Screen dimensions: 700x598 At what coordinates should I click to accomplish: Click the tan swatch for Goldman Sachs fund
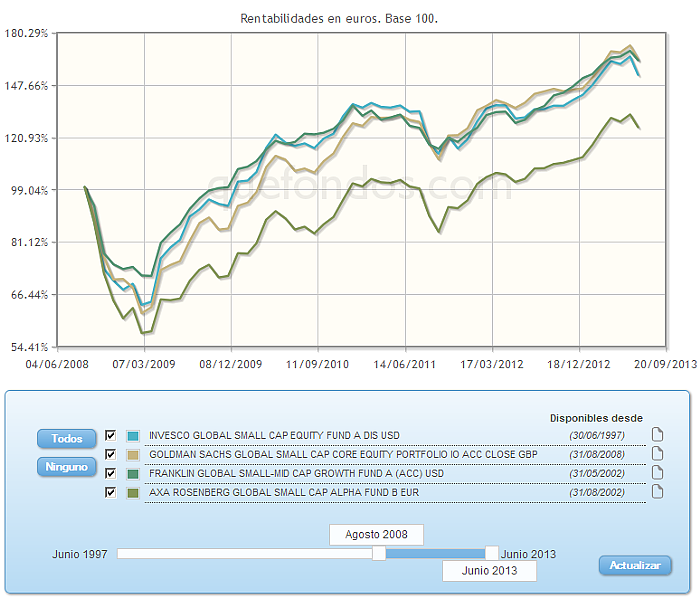133,455
